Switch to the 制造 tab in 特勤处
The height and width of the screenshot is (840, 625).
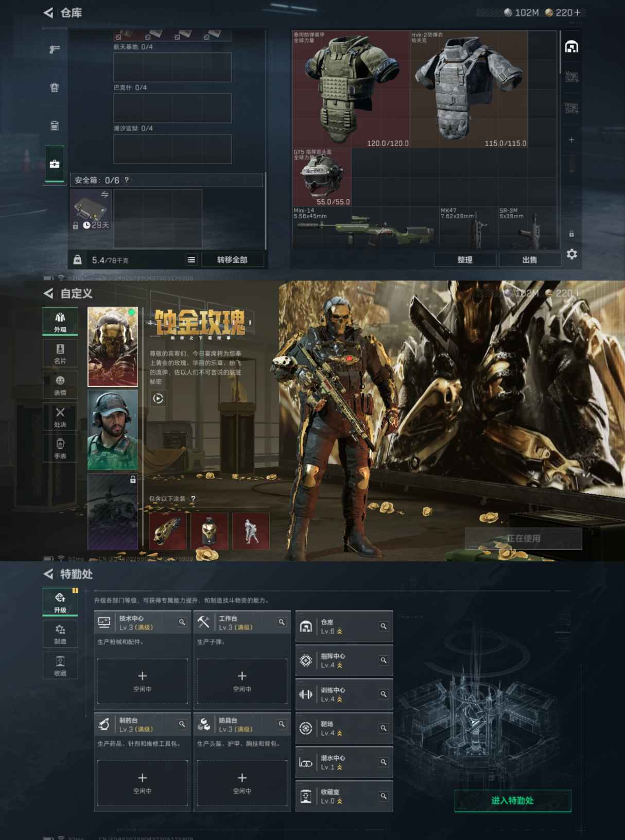[60, 634]
